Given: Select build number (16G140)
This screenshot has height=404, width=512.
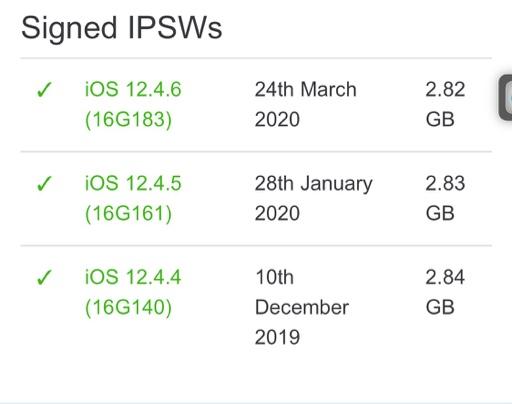Looking at the screenshot, I should [x=128, y=307].
